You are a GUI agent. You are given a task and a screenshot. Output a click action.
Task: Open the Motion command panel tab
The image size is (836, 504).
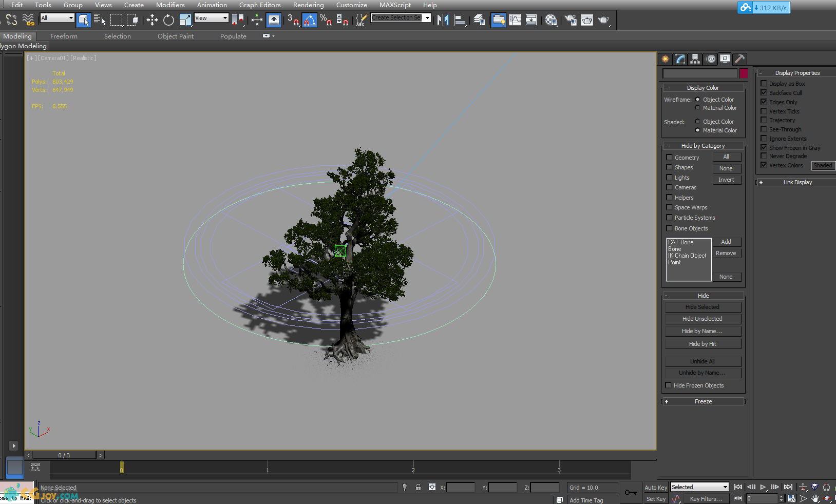pos(710,59)
